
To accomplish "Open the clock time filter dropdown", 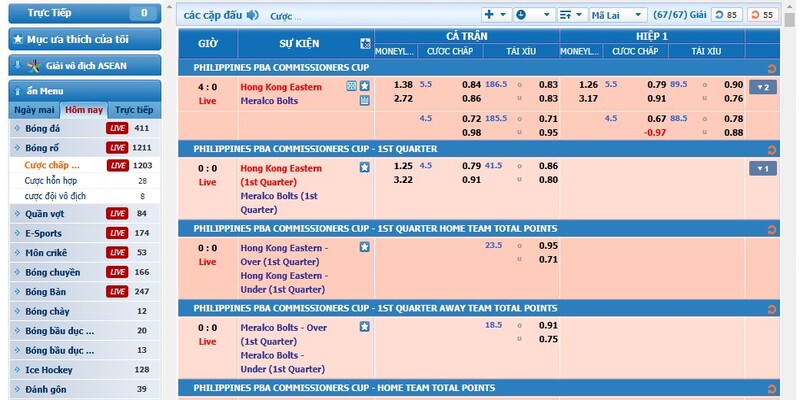I will coord(534,15).
